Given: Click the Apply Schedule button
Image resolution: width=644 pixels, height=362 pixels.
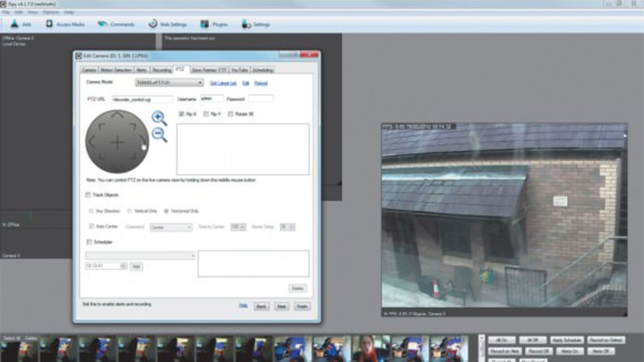Looking at the screenshot, I should pos(567,340).
